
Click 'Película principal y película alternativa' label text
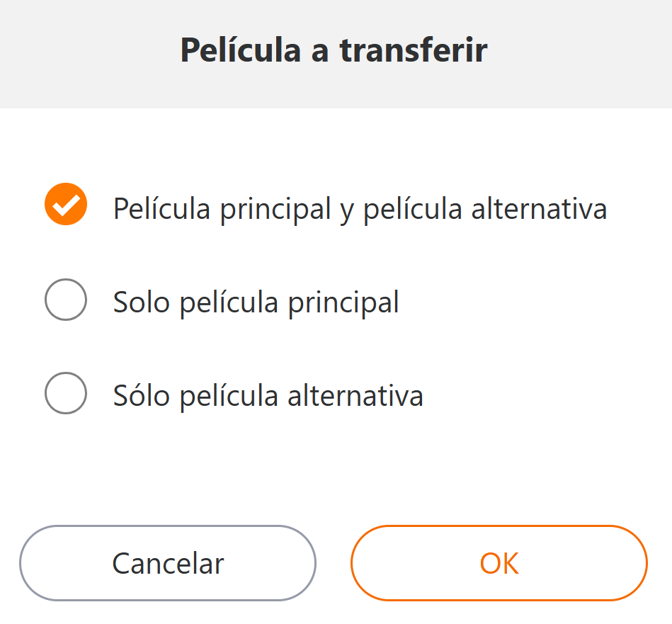360,209
